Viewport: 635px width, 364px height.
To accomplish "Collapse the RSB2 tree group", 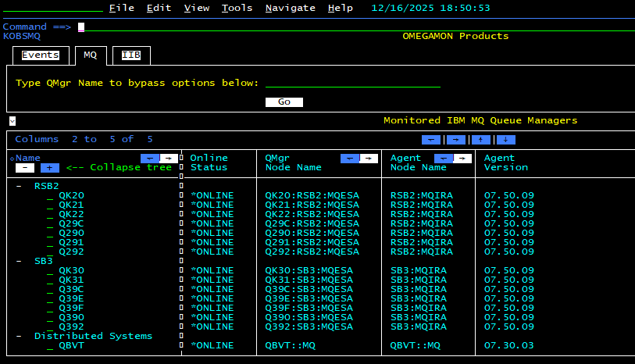I will [19, 186].
